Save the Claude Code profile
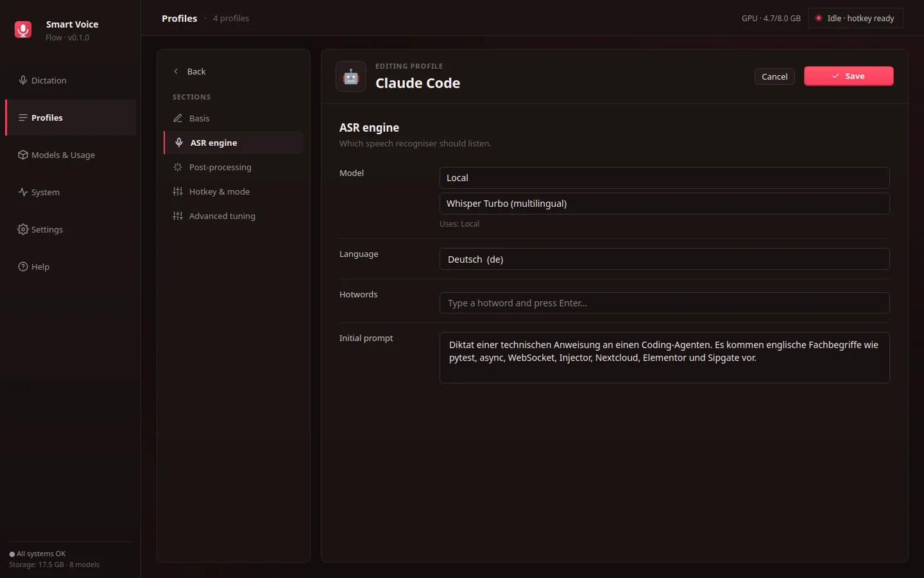This screenshot has height=578, width=924. pyautogui.click(x=848, y=76)
